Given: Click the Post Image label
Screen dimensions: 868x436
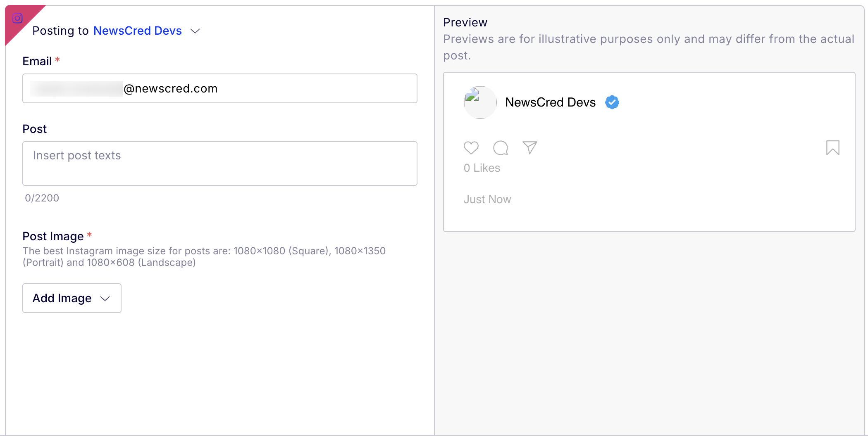Looking at the screenshot, I should pyautogui.click(x=53, y=236).
